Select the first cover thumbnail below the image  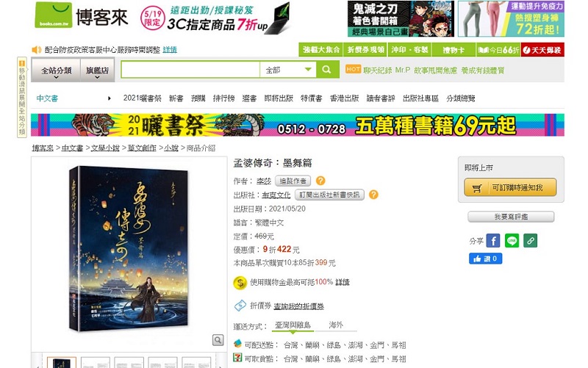tap(62, 362)
